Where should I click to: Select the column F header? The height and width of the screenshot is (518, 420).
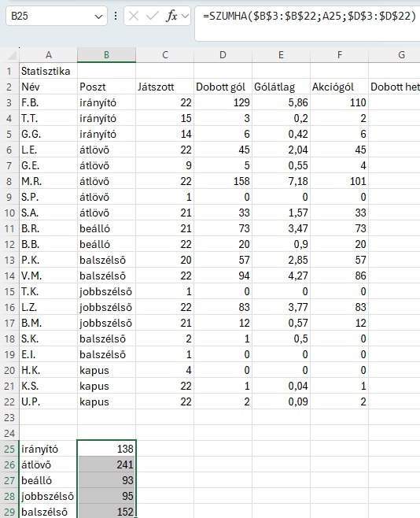340,55
